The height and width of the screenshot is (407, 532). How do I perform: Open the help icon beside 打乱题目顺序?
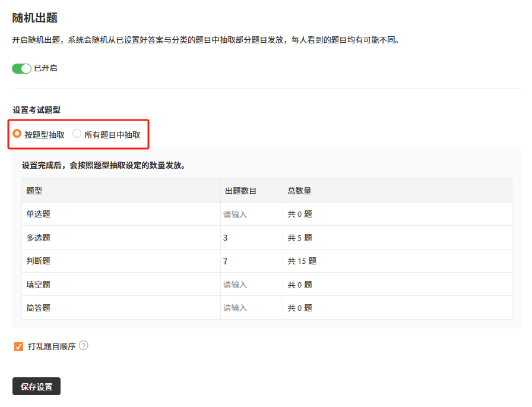tap(84, 346)
